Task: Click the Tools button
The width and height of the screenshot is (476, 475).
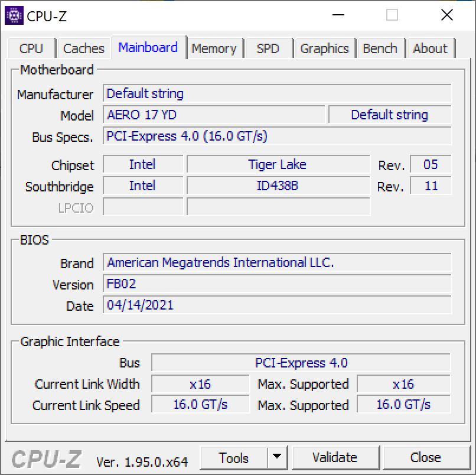Action: click(x=234, y=458)
